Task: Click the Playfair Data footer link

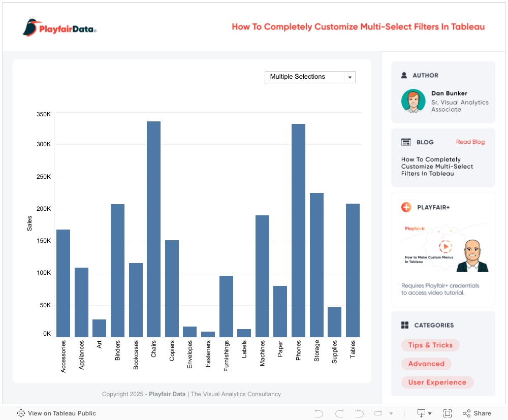Action: (x=167, y=394)
